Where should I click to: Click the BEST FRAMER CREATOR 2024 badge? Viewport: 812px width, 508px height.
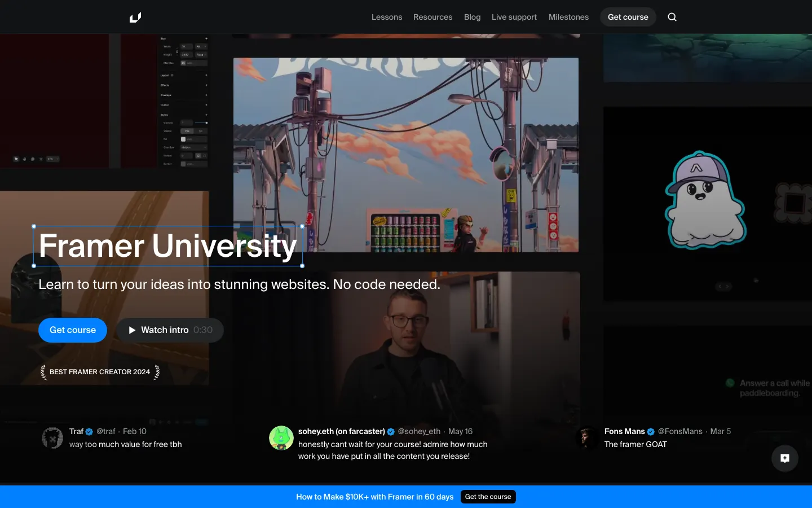point(100,372)
